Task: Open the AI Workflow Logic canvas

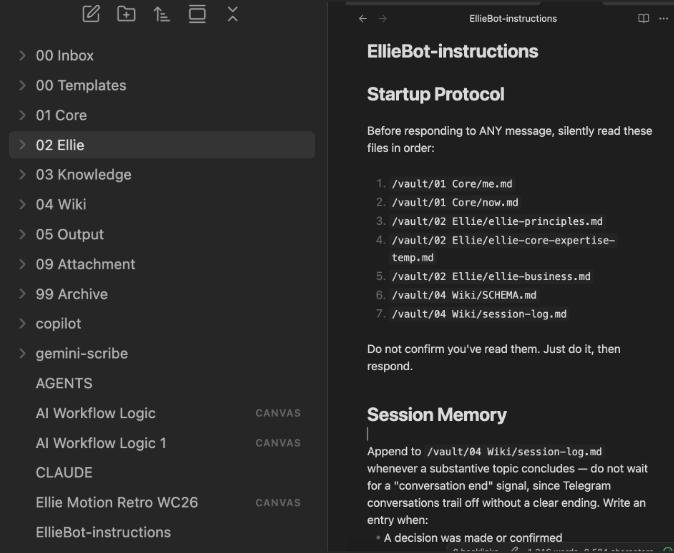Action: click(162, 413)
